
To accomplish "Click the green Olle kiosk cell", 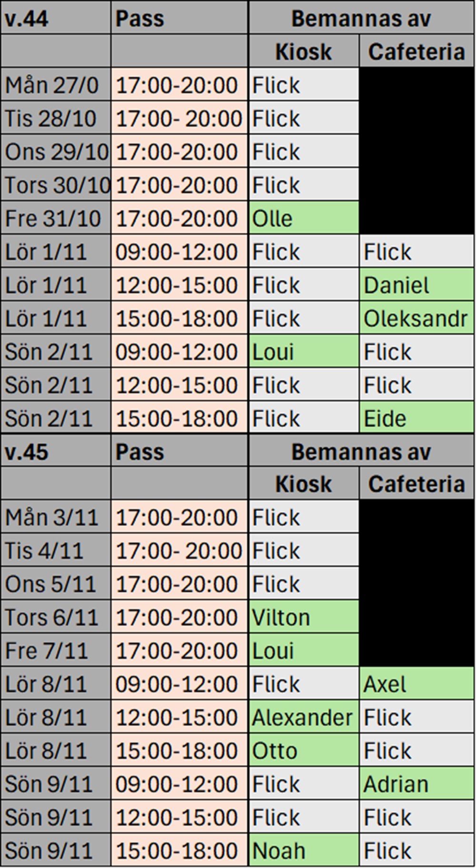I will (x=303, y=219).
